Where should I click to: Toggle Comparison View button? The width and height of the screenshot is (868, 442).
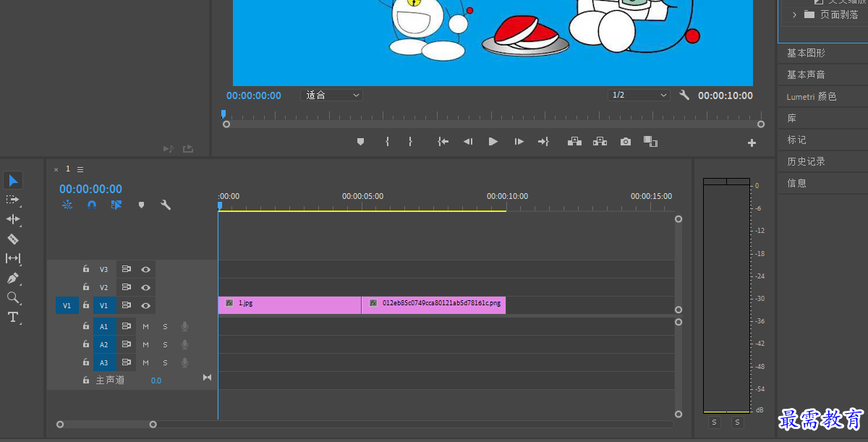(650, 142)
